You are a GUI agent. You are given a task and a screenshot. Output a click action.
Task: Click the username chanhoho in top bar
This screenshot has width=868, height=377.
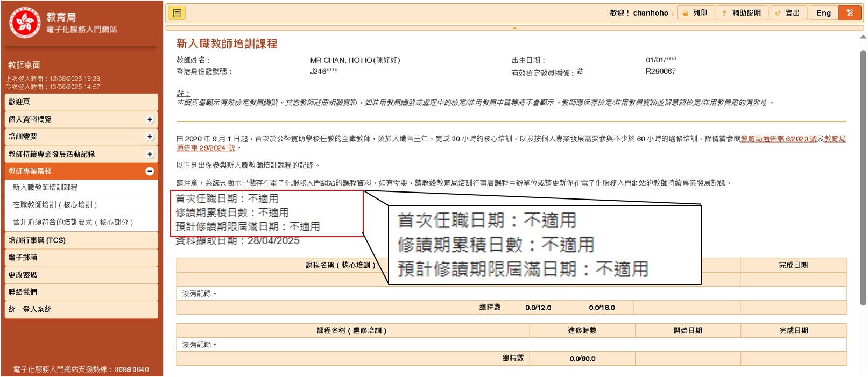click(x=651, y=13)
